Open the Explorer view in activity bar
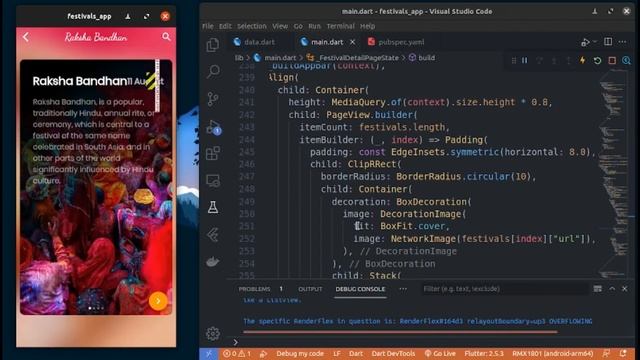 213,45
